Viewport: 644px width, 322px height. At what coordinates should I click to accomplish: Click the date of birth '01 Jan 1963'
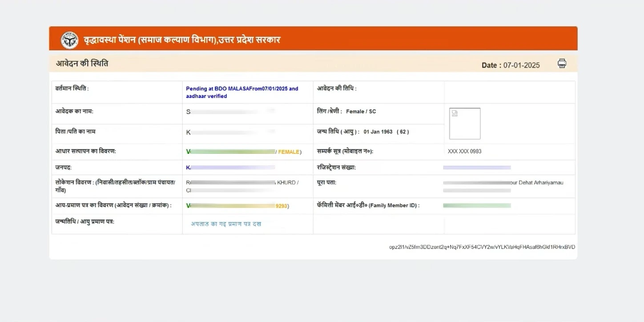(378, 132)
